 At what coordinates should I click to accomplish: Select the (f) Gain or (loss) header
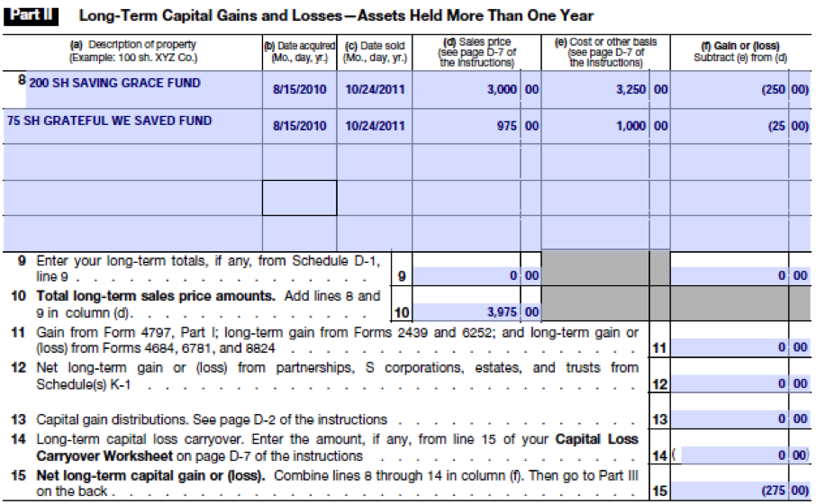coord(740,51)
